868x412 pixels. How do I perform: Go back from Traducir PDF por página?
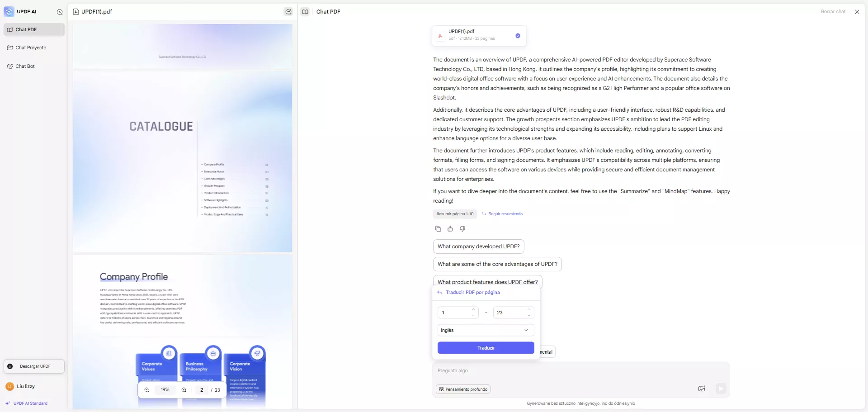439,293
